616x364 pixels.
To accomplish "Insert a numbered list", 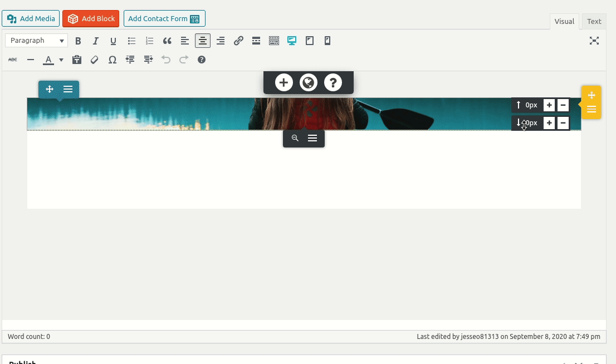I will pos(149,41).
